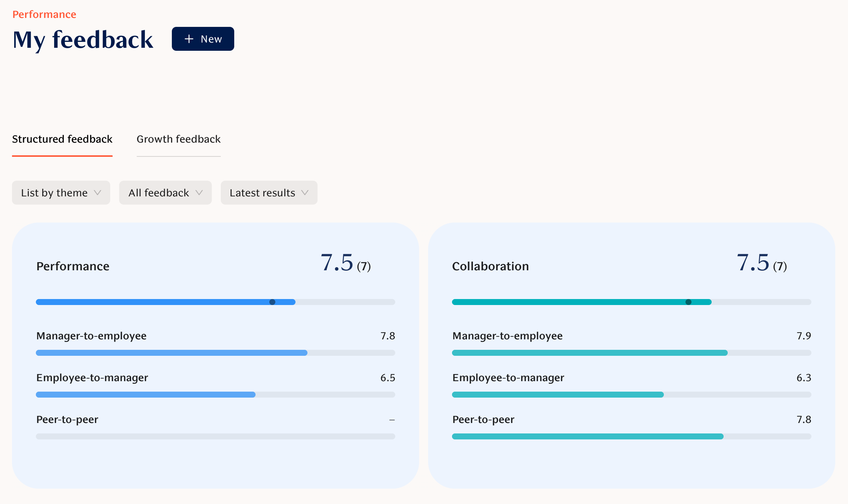Image resolution: width=848 pixels, height=504 pixels.
Task: Click the empty Performance Peer-to-peer bar
Action: tap(215, 436)
